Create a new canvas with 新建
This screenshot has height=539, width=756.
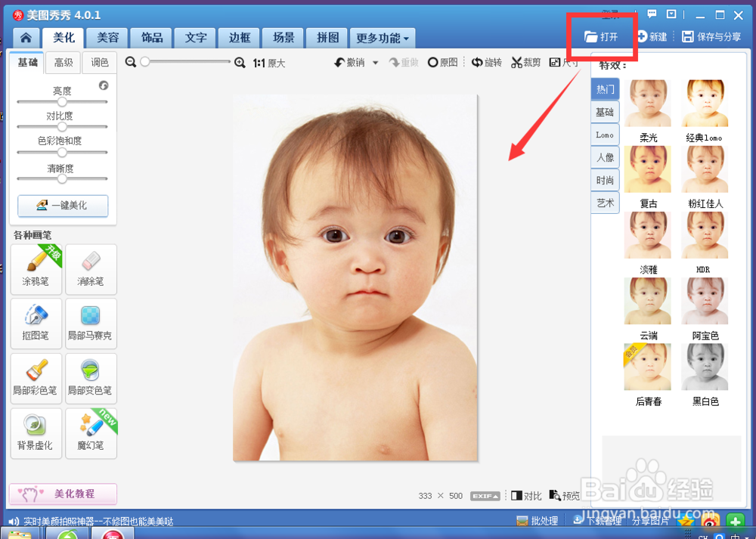tap(652, 36)
